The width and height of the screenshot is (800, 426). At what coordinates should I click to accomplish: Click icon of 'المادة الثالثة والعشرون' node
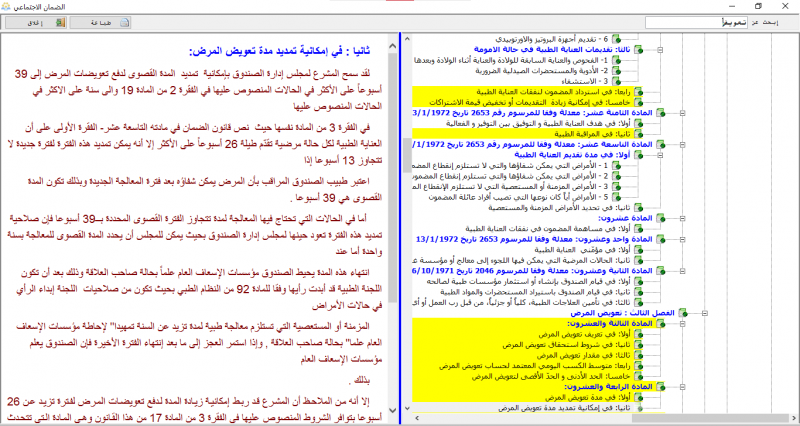(x=661, y=324)
